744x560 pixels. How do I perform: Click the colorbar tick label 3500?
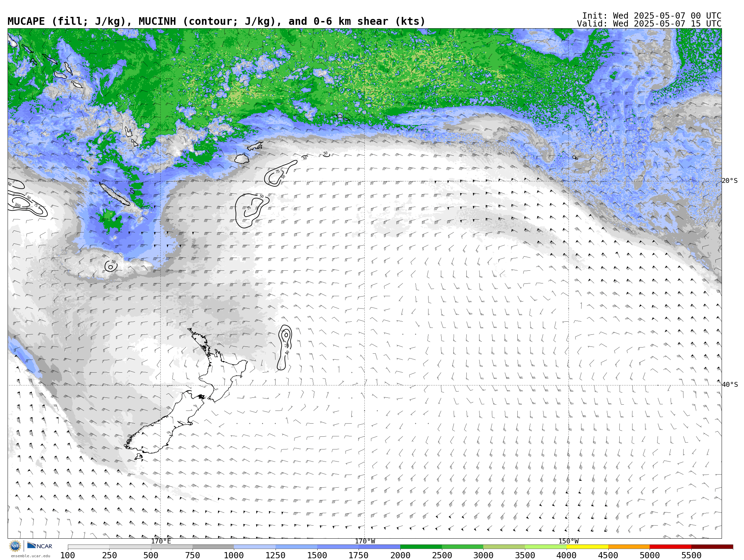pos(525,555)
